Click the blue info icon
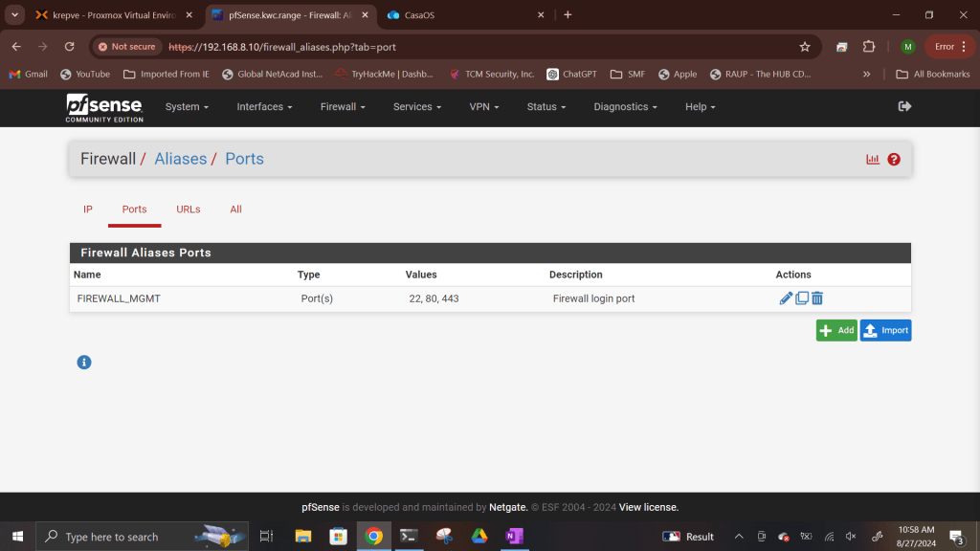Viewport: 980px width, 551px height. click(x=84, y=362)
